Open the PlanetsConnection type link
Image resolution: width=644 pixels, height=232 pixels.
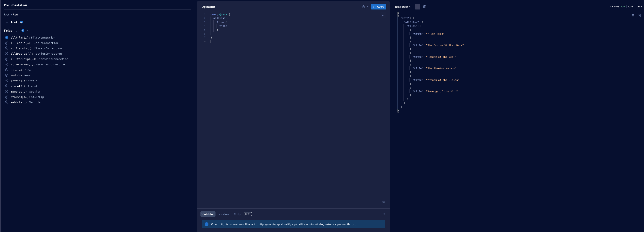coord(48,48)
